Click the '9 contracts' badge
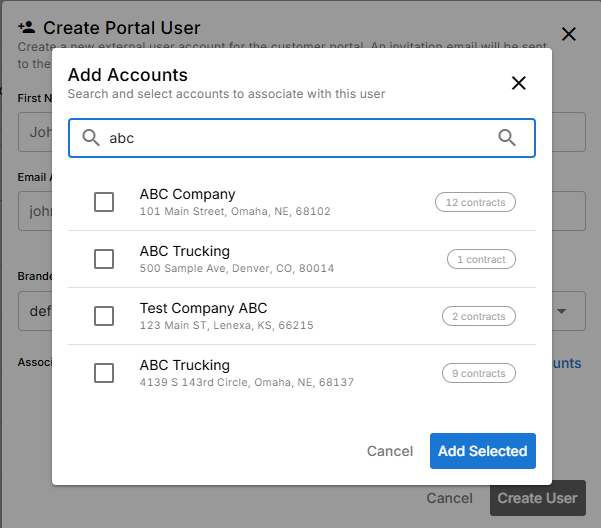This screenshot has width=601, height=528. pyautogui.click(x=479, y=373)
